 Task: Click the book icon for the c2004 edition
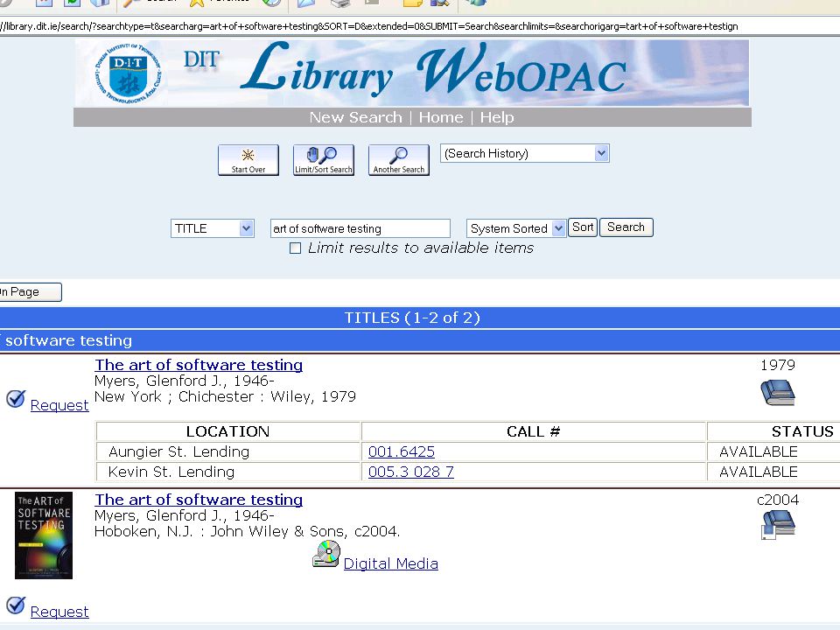pyautogui.click(x=778, y=524)
